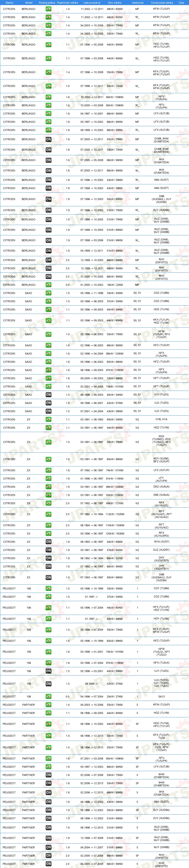Select the '68kW / 92KM' power cell
This screenshot has height=868, width=189.
[115, 558]
